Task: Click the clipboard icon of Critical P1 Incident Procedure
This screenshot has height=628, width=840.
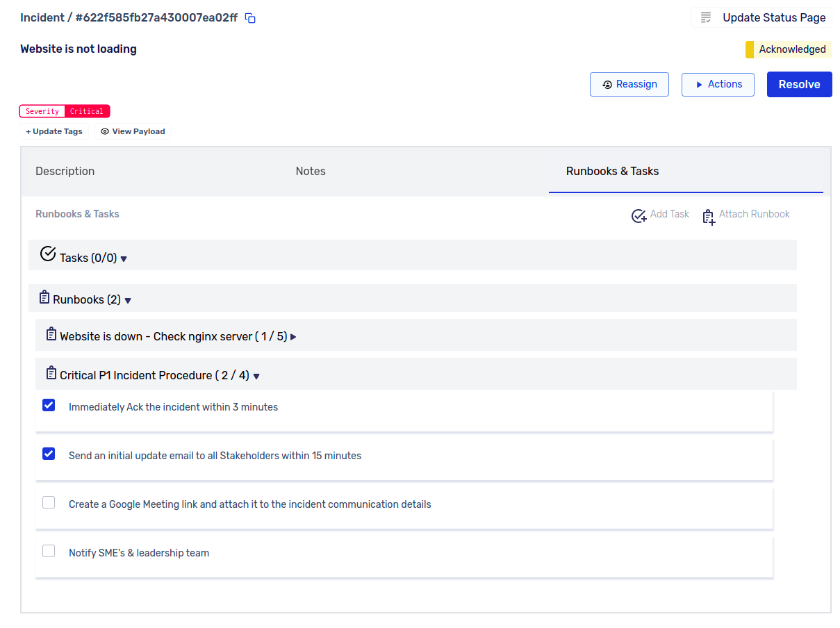Action: 51,373
